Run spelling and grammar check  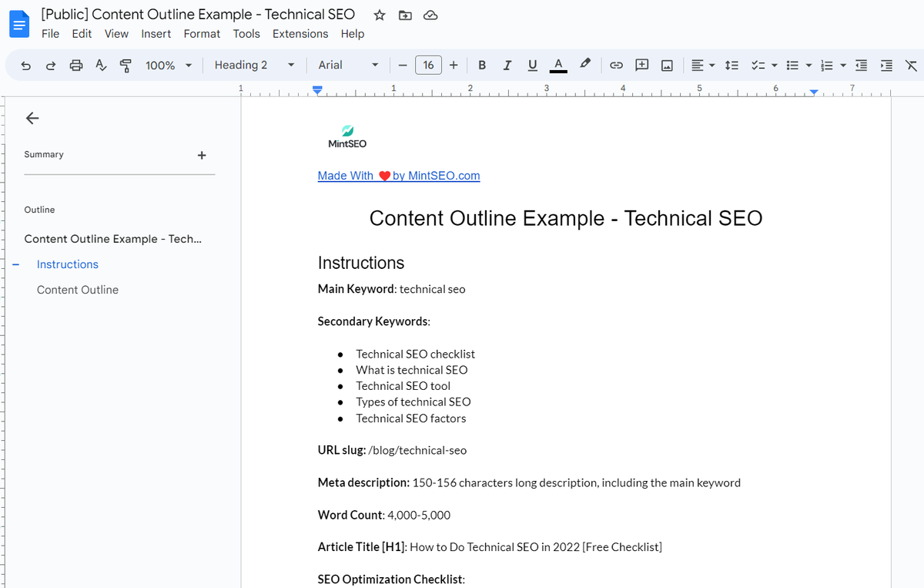tap(101, 66)
